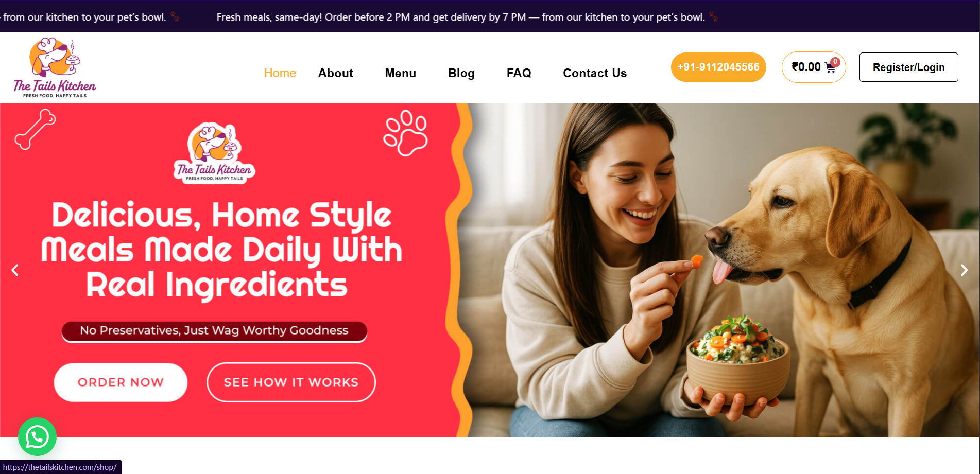Open the Blog section
Screen dimensions: 980x474
coord(461,73)
